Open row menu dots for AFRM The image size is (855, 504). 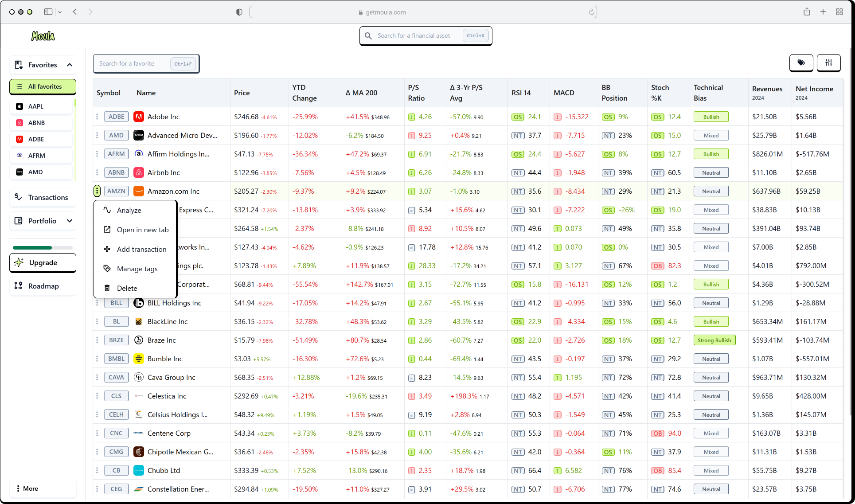pos(97,154)
